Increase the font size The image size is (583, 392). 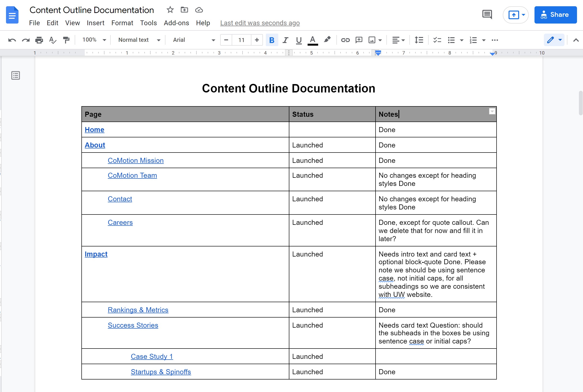tap(257, 40)
